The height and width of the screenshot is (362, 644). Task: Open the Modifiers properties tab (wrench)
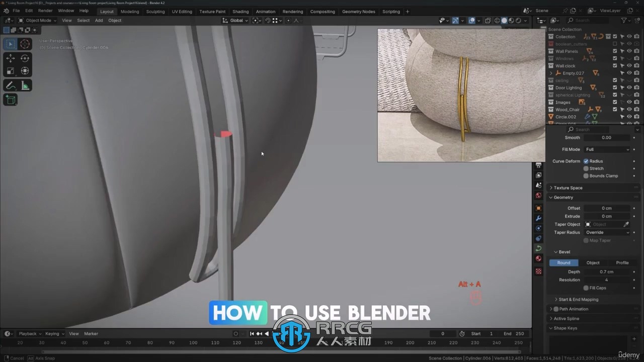(x=538, y=218)
